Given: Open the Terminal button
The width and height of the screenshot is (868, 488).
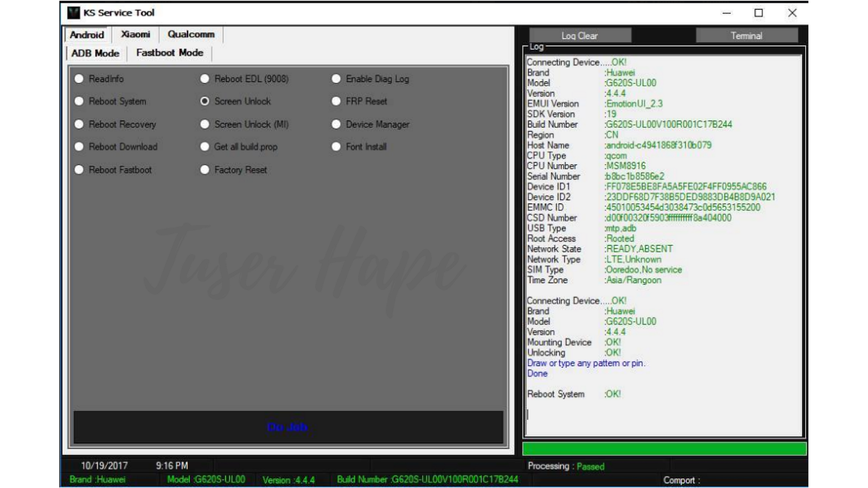Looking at the screenshot, I should [746, 36].
